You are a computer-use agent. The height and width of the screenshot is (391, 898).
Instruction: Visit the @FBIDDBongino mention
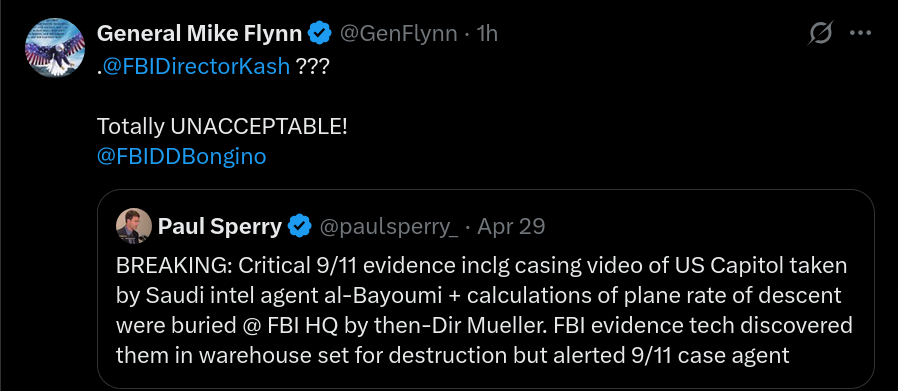click(182, 157)
